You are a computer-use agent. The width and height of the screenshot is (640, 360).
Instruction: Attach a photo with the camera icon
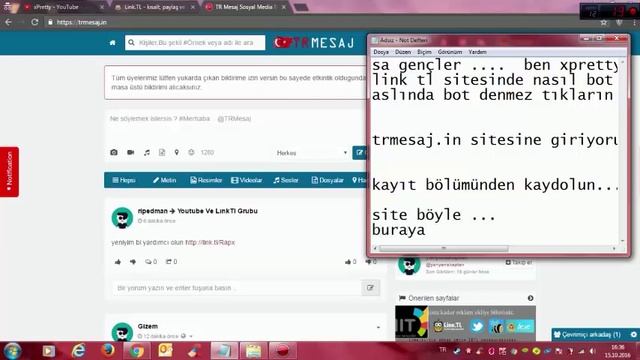(x=114, y=152)
